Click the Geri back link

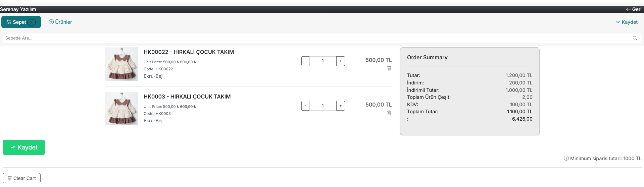coord(634,9)
